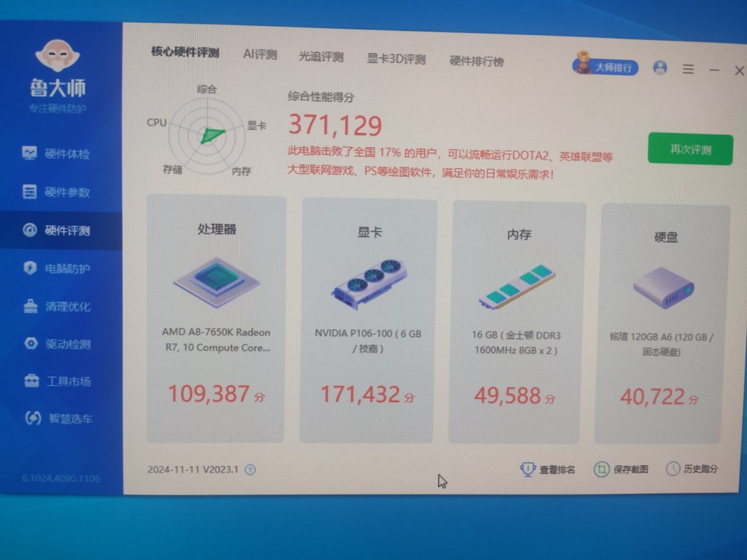Switch to the 光追评测 tab

pos(321,57)
